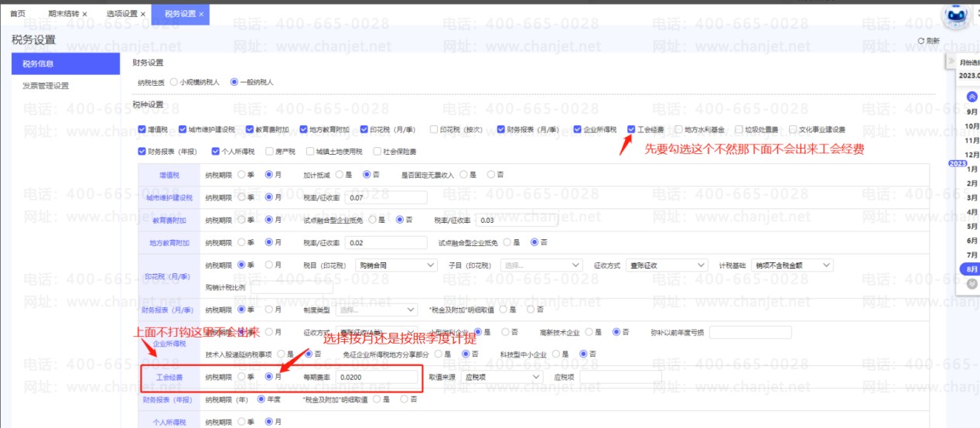Check the 社会保险费 checkbox

[377, 151]
